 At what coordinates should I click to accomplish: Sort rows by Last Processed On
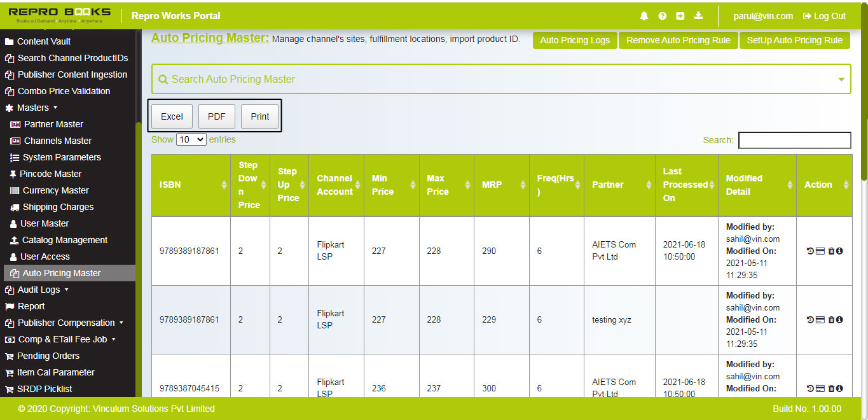[x=712, y=185]
